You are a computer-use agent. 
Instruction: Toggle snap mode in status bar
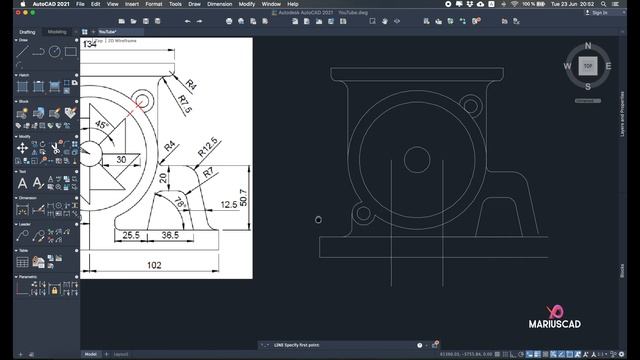click(505, 354)
